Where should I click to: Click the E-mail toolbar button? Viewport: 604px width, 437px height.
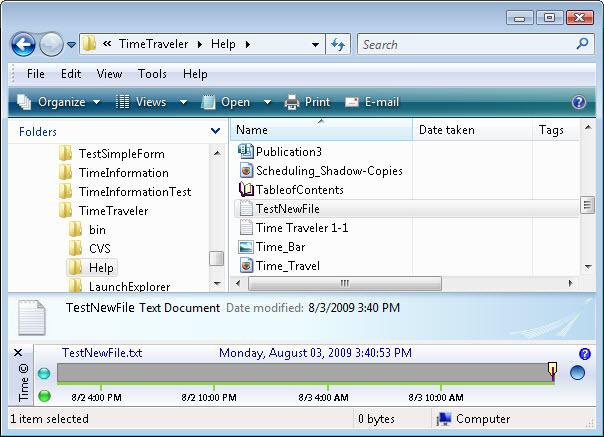pyautogui.click(x=372, y=102)
